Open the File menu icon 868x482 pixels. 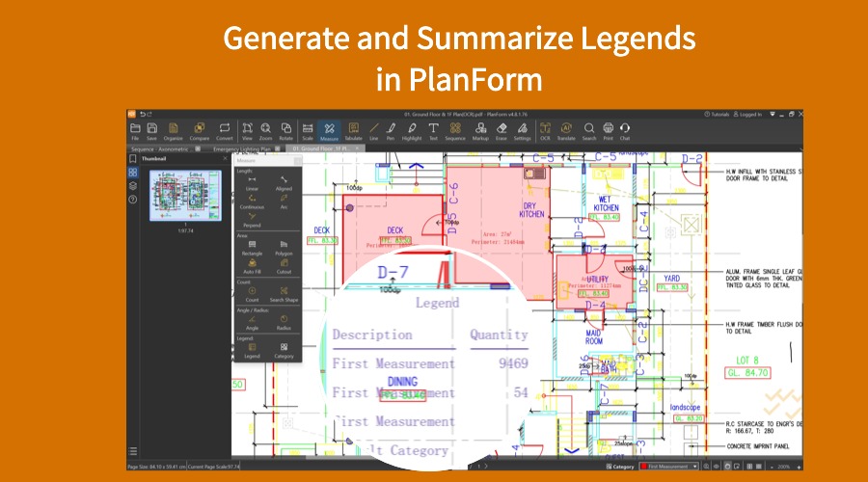(135, 132)
